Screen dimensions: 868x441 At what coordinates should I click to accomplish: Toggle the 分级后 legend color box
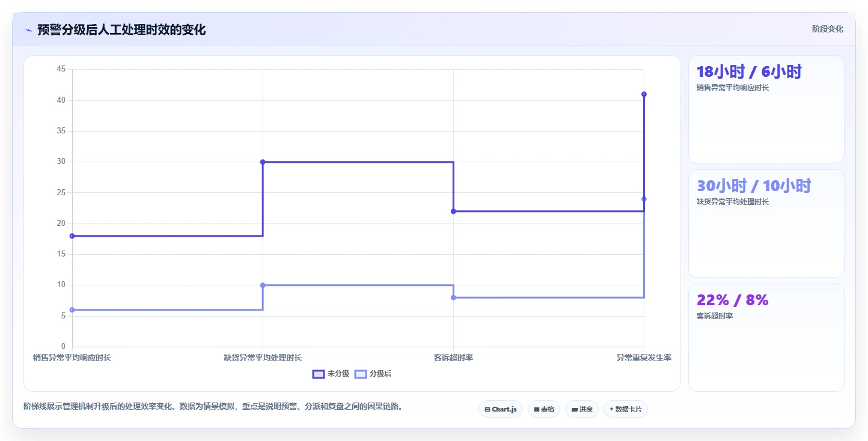361,374
